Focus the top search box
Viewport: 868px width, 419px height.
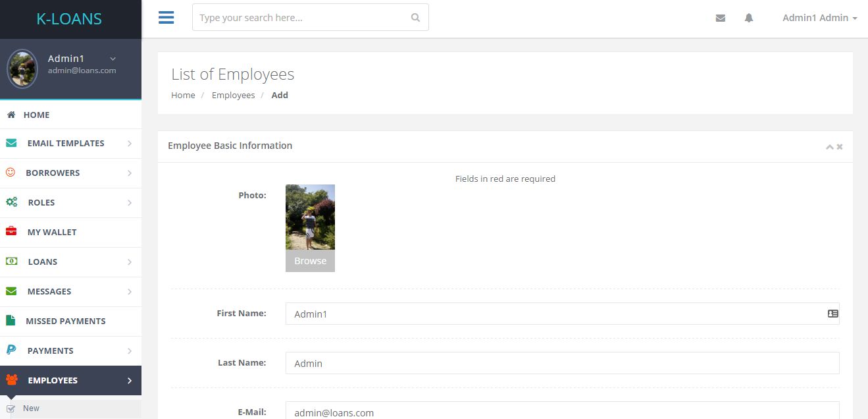(310, 17)
